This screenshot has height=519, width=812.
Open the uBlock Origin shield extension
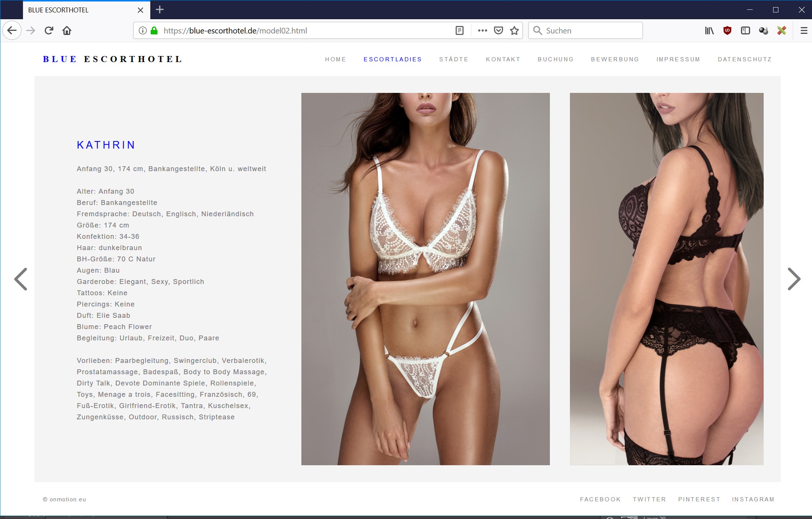(727, 30)
